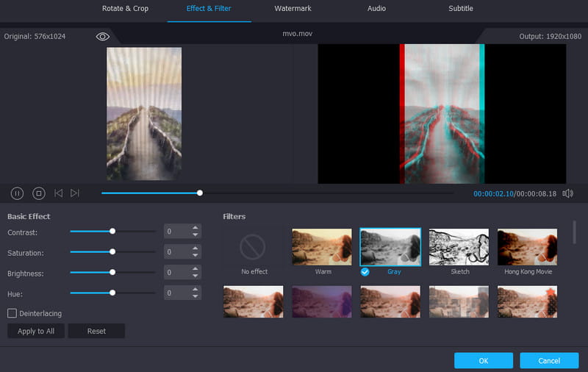
Task: Open the Effect & Filter tab
Action: 209,8
